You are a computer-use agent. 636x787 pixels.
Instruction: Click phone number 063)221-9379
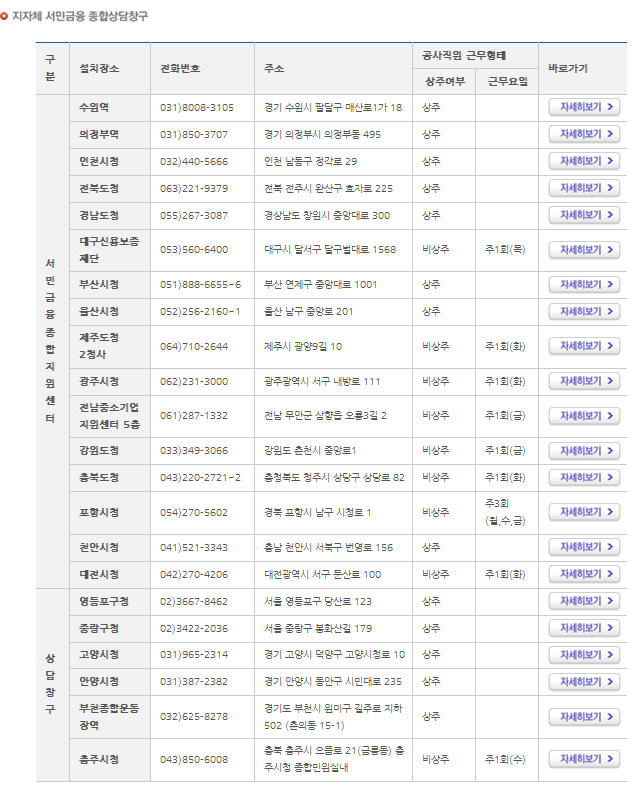pos(194,189)
